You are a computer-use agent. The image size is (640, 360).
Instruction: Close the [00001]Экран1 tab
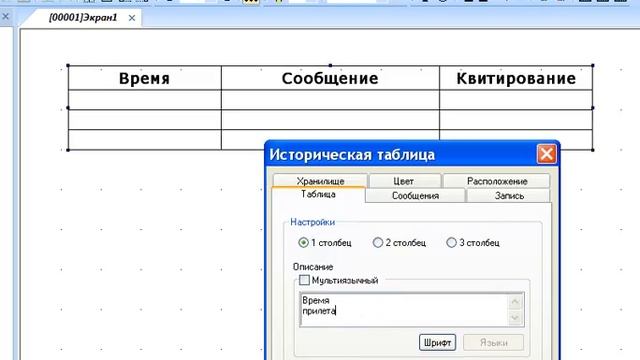tap(131, 18)
